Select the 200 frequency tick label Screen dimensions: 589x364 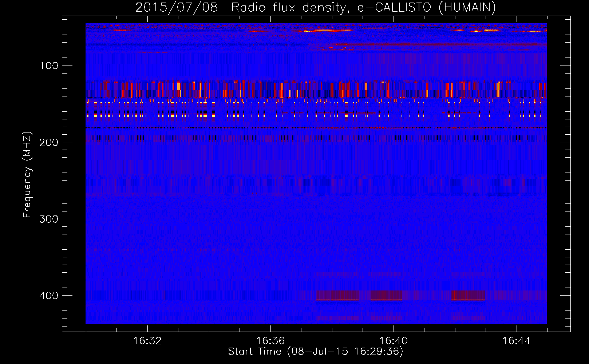[49, 142]
